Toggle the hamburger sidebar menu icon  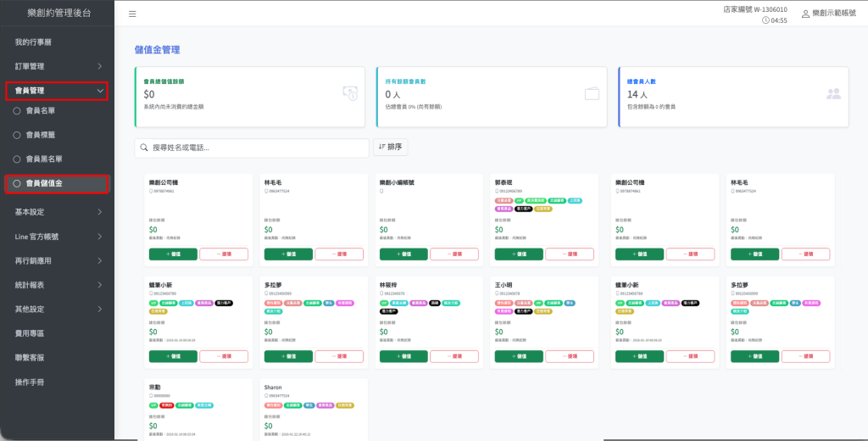coord(132,14)
